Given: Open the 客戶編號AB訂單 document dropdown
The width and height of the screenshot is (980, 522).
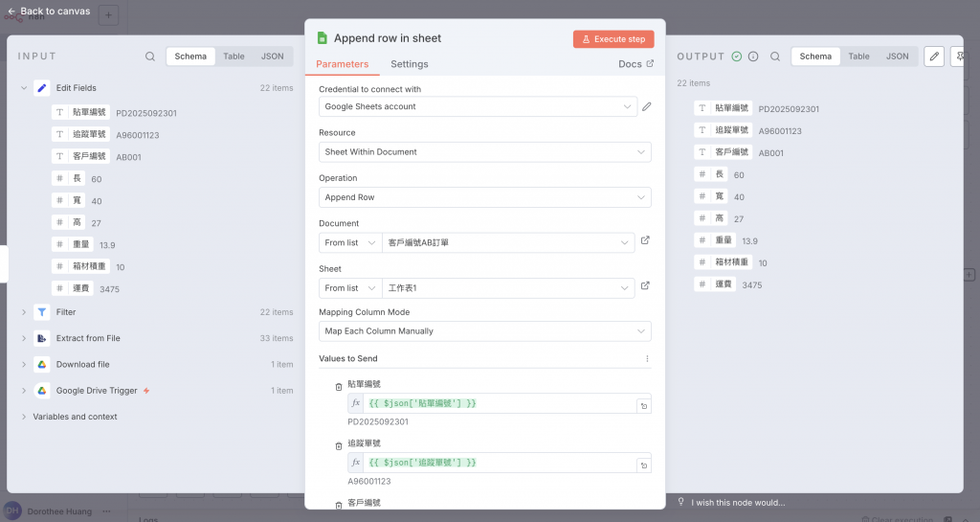Looking at the screenshot, I should pos(508,242).
